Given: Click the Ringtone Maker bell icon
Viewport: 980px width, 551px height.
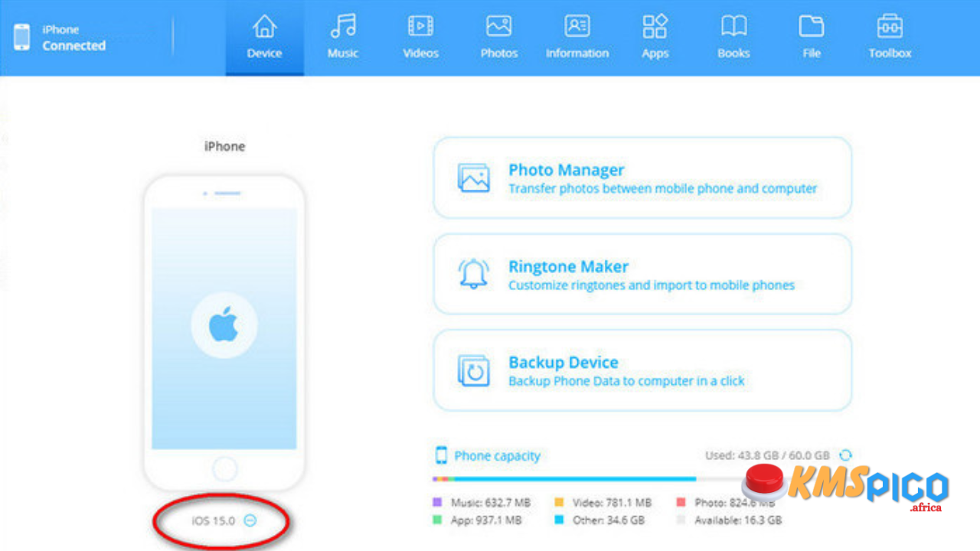Looking at the screenshot, I should [473, 274].
